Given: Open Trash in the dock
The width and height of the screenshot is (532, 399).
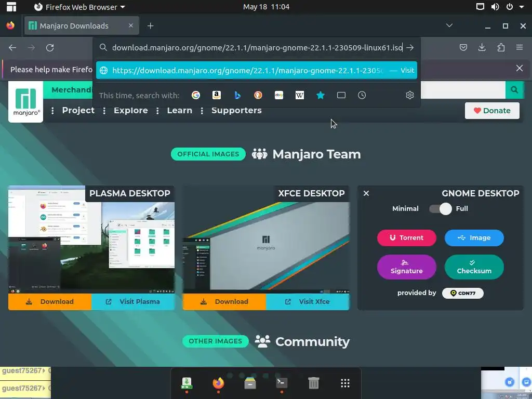Looking at the screenshot, I should coord(313,383).
